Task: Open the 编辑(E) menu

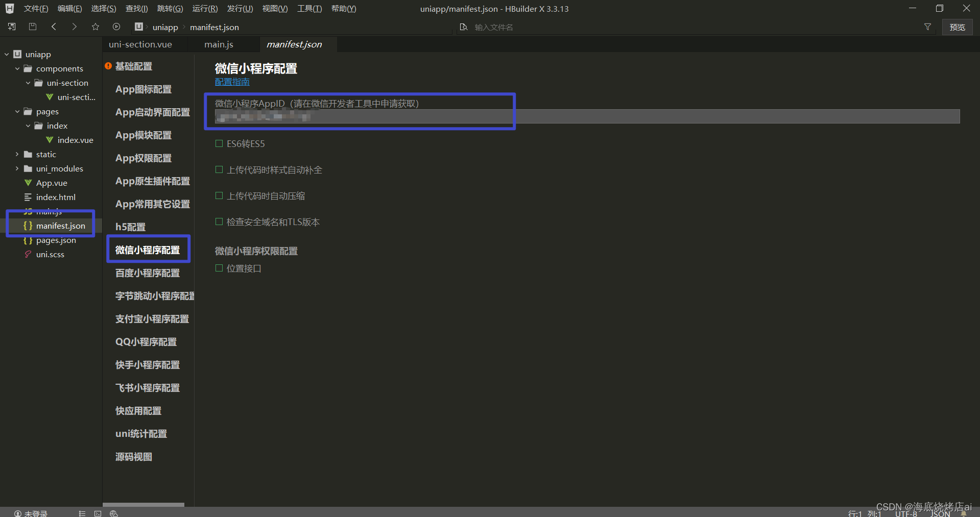Action: point(69,9)
